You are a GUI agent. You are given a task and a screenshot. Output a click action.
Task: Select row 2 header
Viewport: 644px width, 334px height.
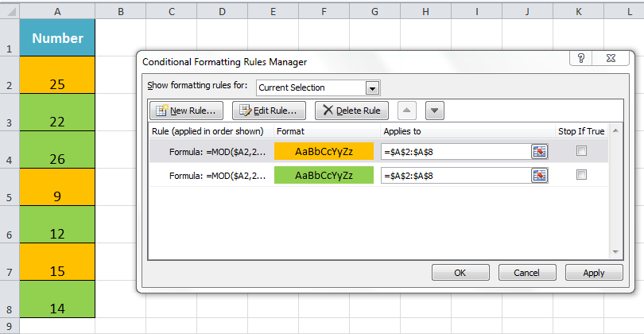[10, 75]
